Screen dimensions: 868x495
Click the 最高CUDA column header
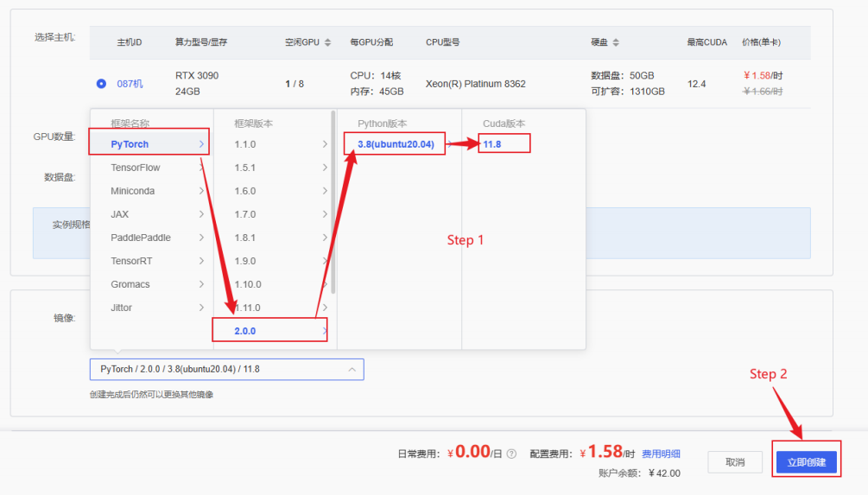pyautogui.click(x=706, y=42)
